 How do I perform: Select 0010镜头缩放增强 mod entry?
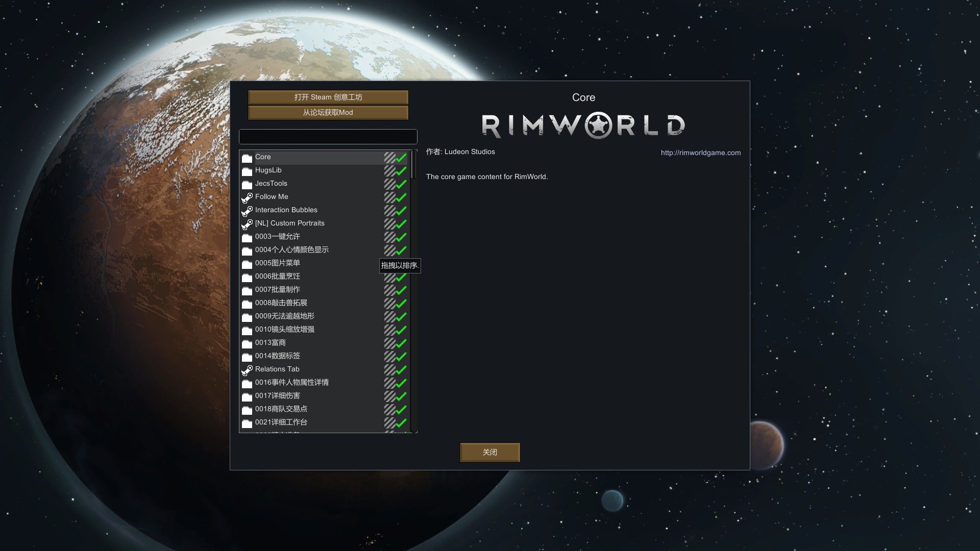pyautogui.click(x=325, y=330)
